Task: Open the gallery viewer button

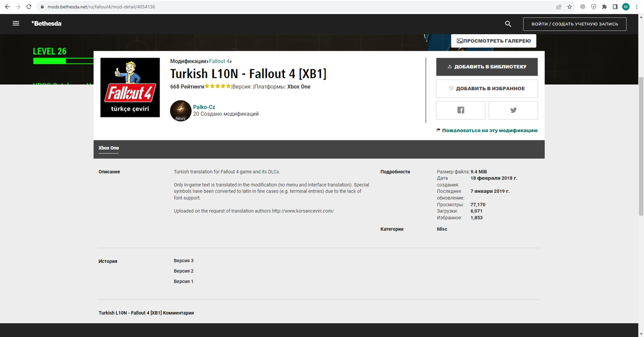Action: pyautogui.click(x=494, y=41)
